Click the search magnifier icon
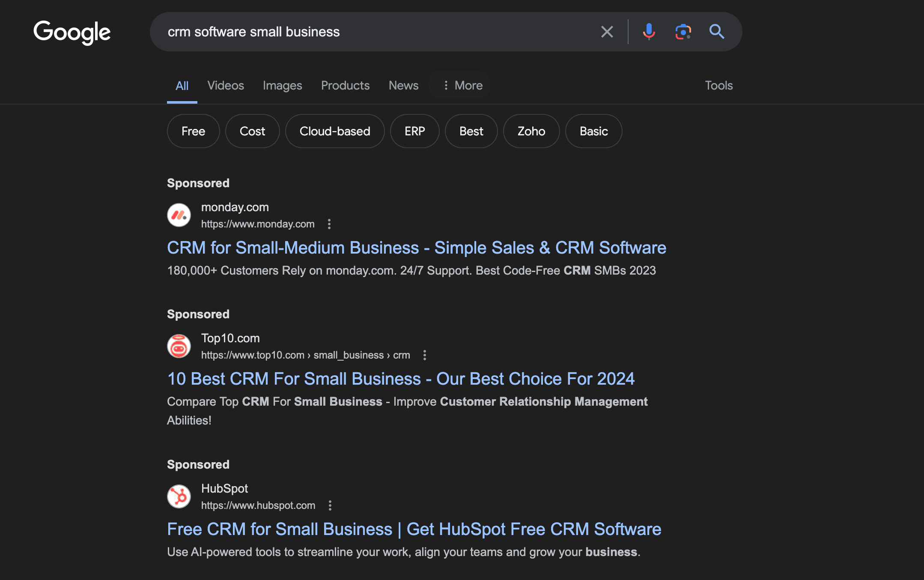 point(716,31)
